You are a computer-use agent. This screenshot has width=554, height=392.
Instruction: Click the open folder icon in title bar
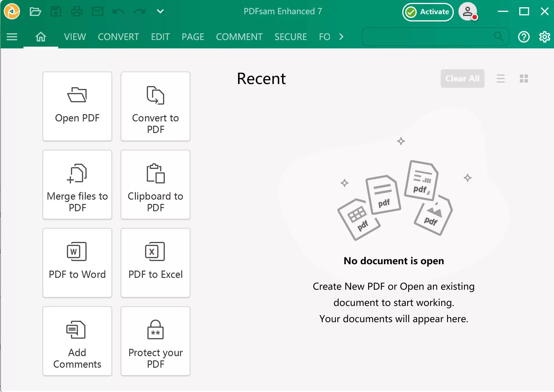(35, 12)
